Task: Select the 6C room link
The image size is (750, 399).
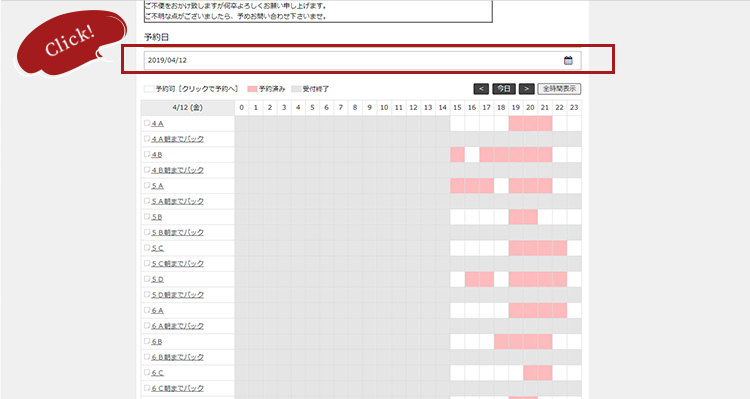Action: [157, 373]
